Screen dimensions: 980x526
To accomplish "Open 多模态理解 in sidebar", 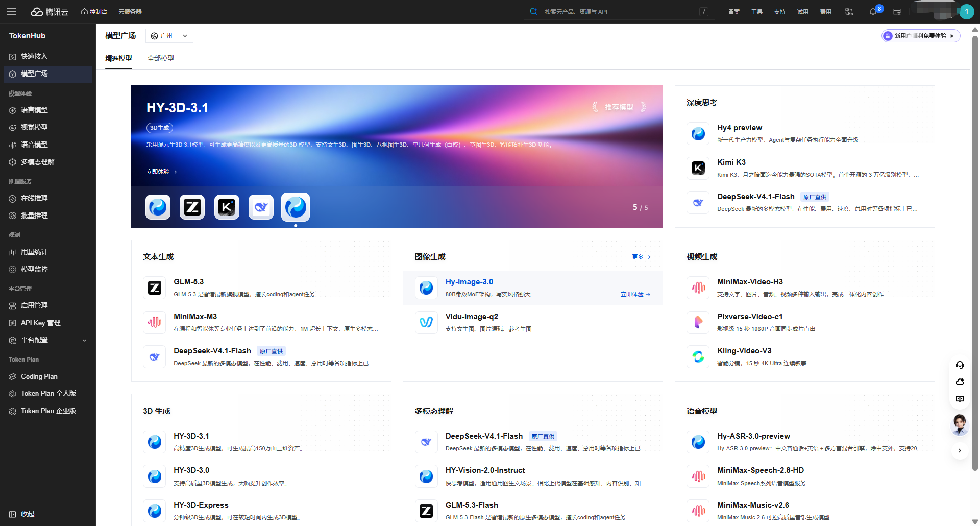I will 48,162.
